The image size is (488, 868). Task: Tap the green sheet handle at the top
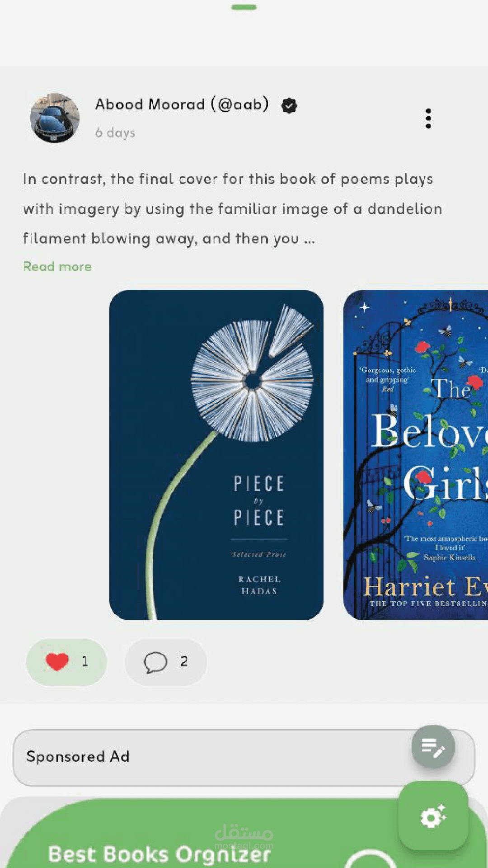244,7
